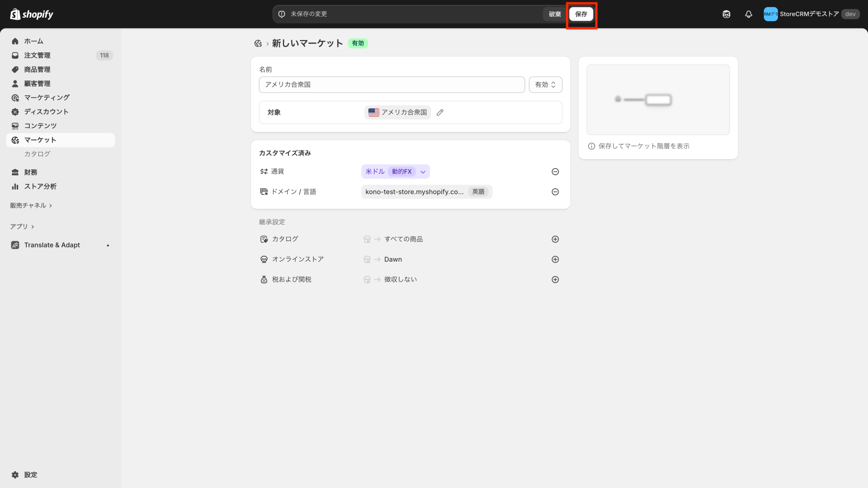Click the 破棄 button
Image resolution: width=868 pixels, height=488 pixels.
click(555, 14)
